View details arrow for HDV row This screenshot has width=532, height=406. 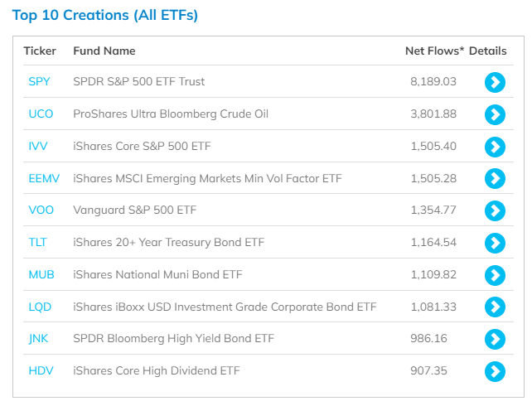[x=495, y=371]
